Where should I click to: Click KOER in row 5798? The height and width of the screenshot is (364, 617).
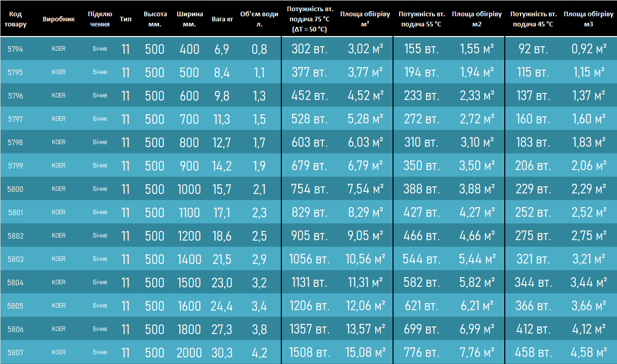pos(58,143)
